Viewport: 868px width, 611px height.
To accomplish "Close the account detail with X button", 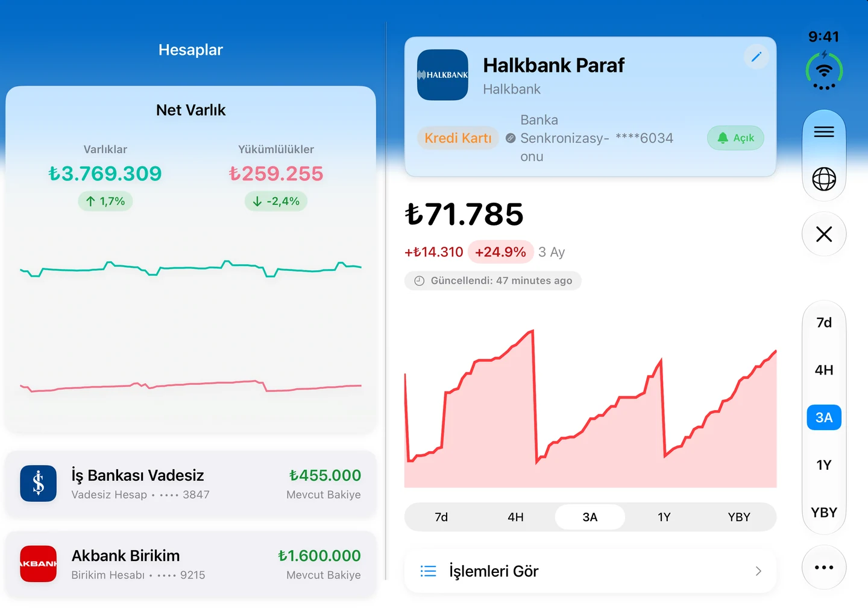I will point(824,234).
